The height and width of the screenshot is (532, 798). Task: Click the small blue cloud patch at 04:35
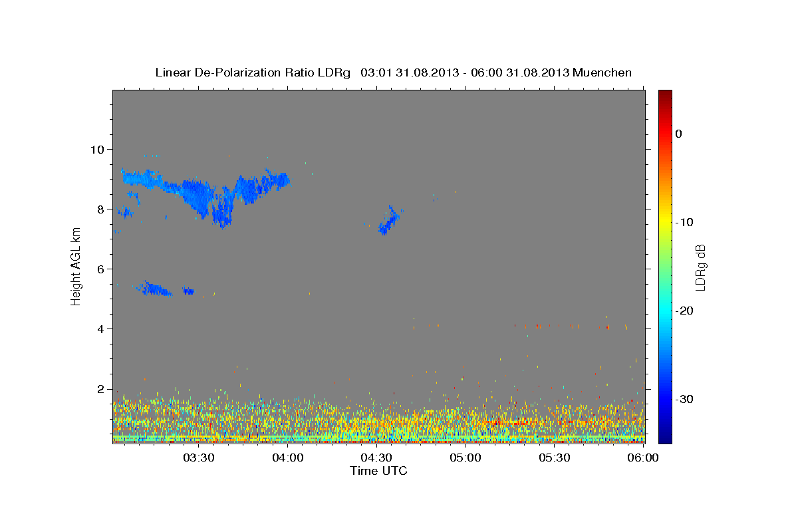[390, 220]
